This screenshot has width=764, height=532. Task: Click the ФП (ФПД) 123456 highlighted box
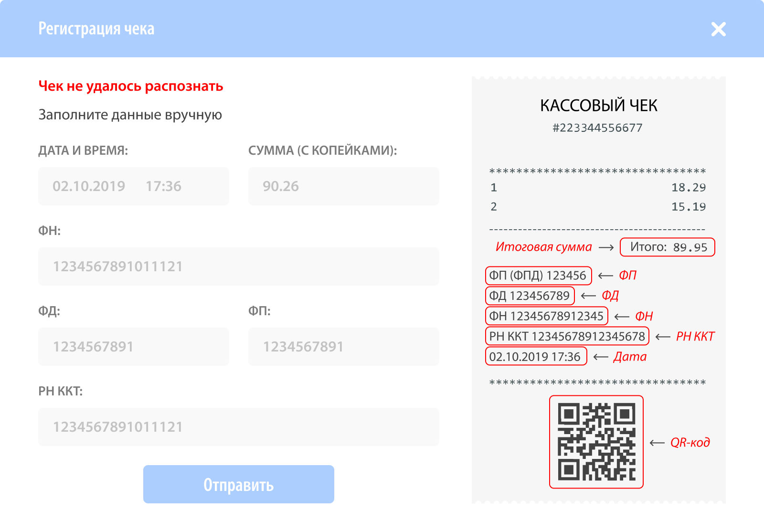tap(539, 276)
